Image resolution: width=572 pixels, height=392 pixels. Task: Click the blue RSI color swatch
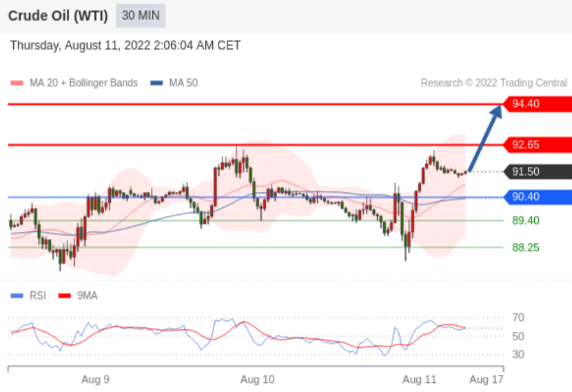pyautogui.click(x=17, y=296)
